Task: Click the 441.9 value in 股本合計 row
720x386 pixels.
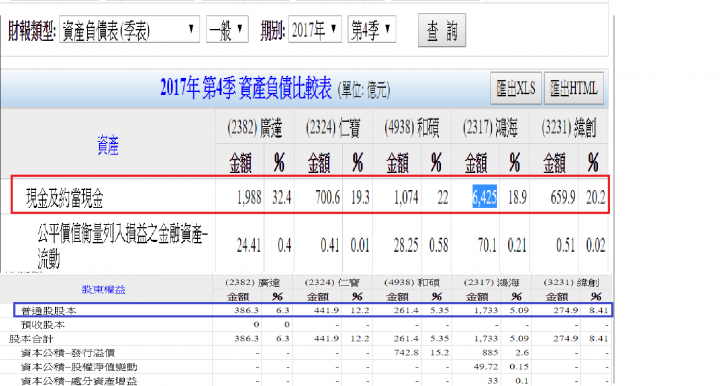Action: click(x=326, y=339)
